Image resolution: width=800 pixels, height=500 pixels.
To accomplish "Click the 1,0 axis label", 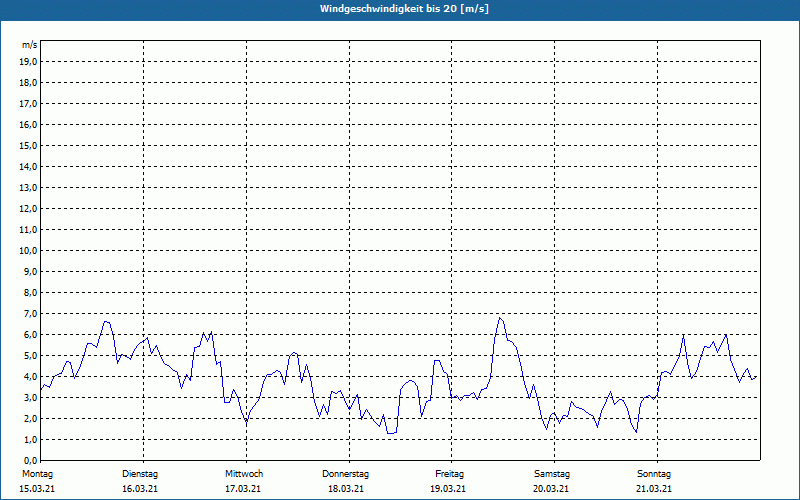I will 30,440.
